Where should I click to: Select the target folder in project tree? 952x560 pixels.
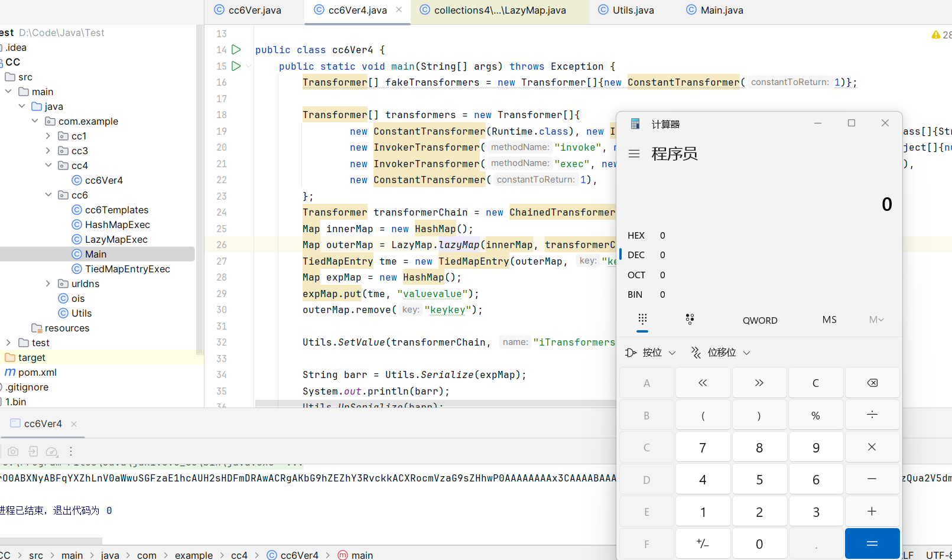pyautogui.click(x=31, y=357)
